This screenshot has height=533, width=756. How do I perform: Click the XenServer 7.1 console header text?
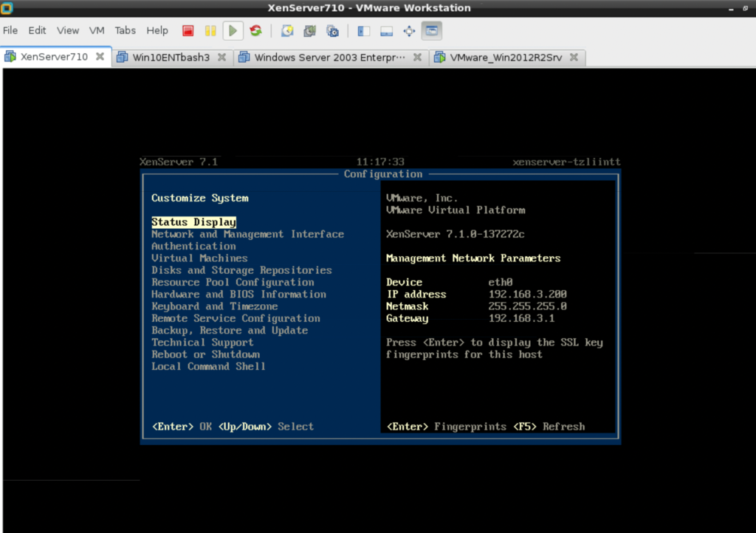179,162
